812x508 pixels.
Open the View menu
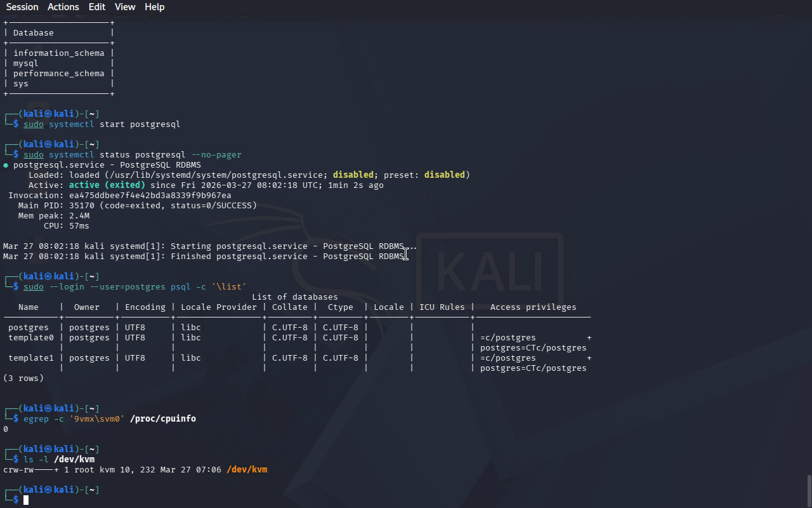click(x=125, y=7)
